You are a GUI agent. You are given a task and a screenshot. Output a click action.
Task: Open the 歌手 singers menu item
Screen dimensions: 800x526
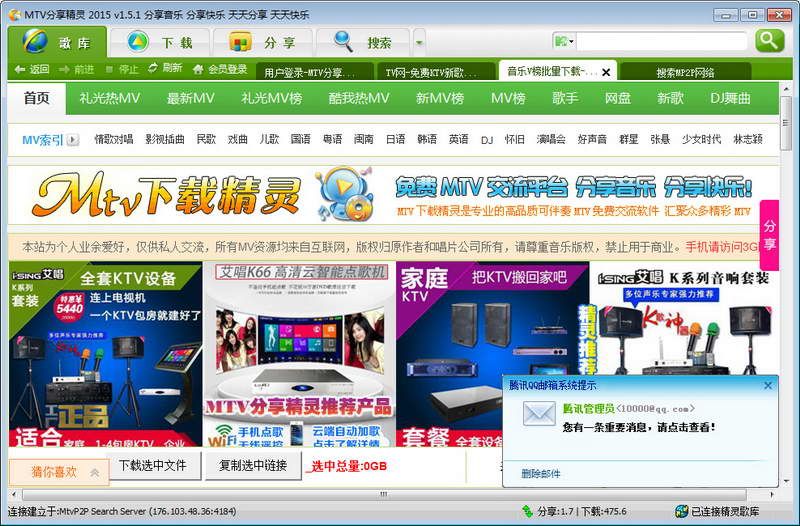[x=565, y=98]
